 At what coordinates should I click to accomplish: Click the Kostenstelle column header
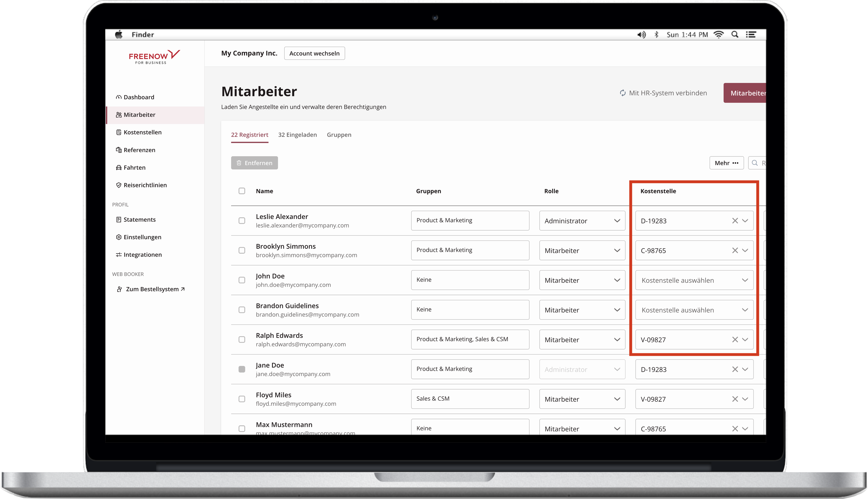click(x=658, y=191)
